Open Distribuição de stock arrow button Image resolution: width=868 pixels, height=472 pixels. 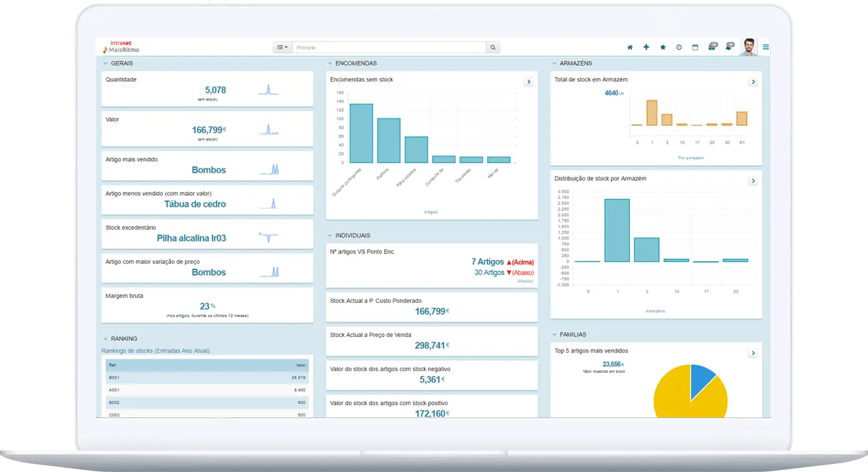click(x=753, y=181)
